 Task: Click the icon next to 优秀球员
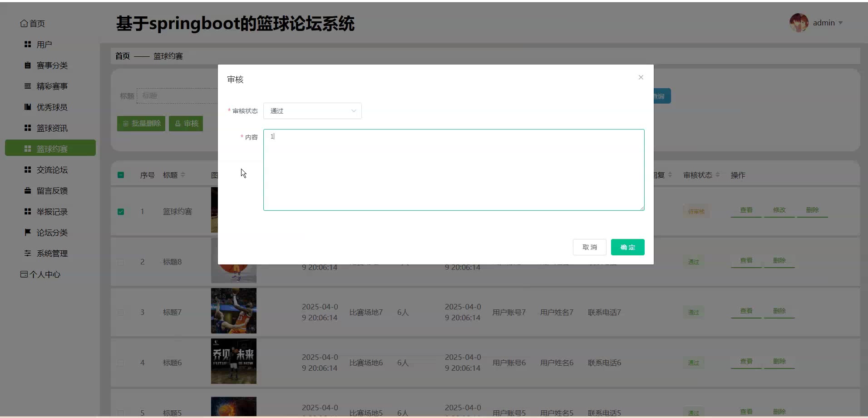28,107
